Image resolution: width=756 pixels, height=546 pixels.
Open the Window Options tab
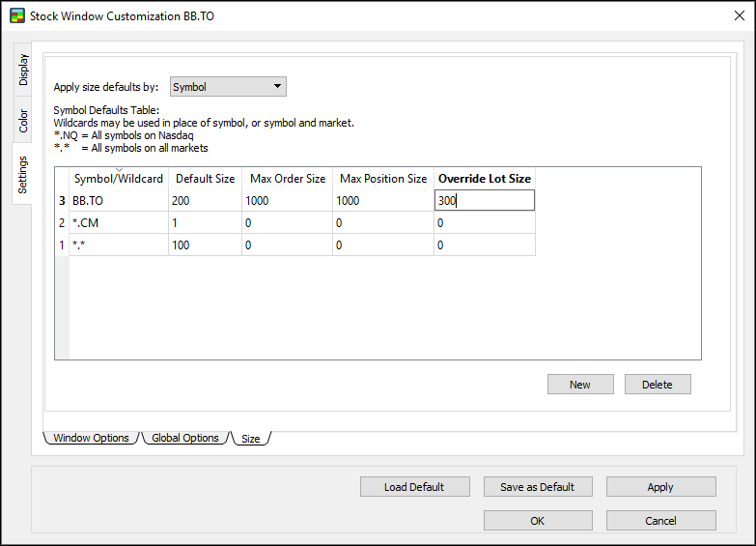pos(92,438)
